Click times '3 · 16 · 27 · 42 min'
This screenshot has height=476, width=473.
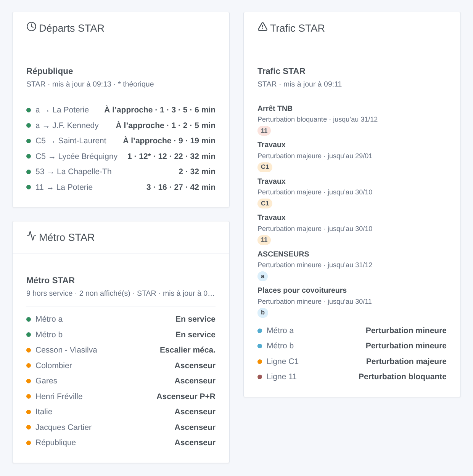click(x=181, y=187)
